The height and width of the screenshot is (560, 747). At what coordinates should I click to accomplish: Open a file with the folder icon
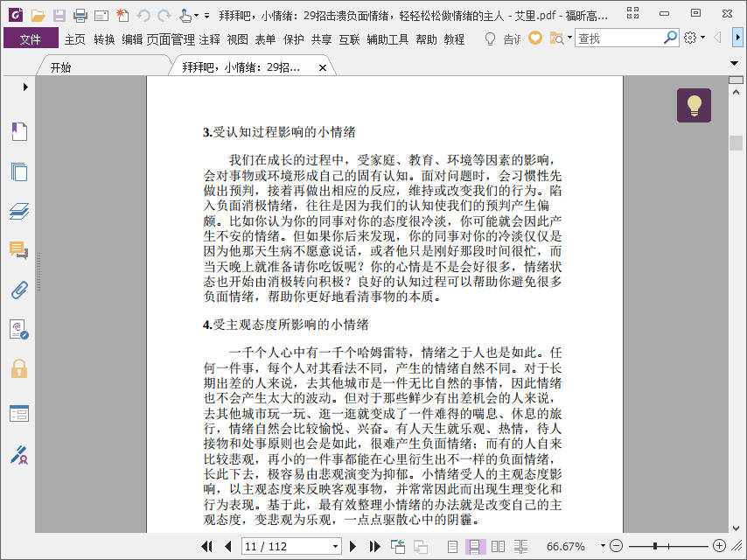pos(38,16)
